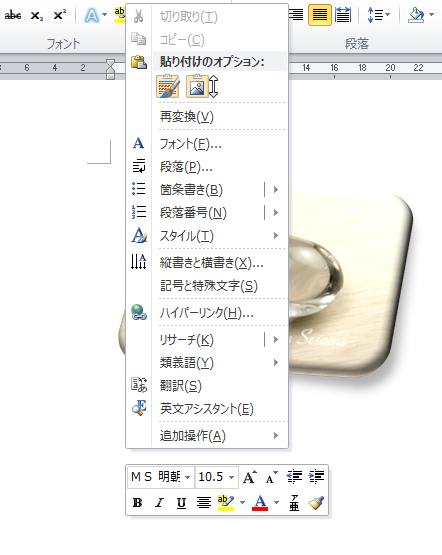The height and width of the screenshot is (555, 442).
Task: Click 記号と特殊文字(S) entry
Action: coord(207,286)
